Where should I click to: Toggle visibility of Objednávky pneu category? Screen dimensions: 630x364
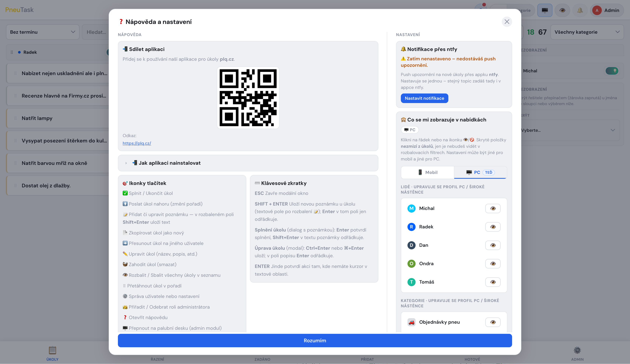(x=493, y=322)
